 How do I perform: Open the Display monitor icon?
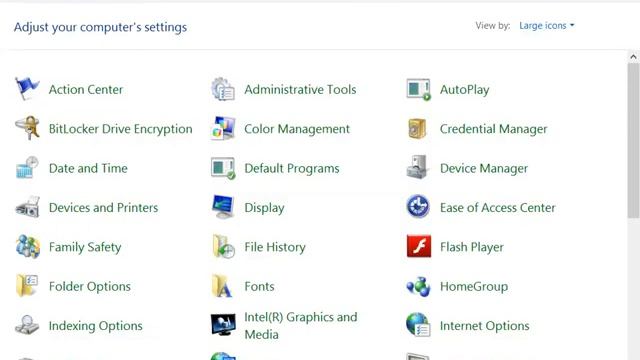(223, 207)
